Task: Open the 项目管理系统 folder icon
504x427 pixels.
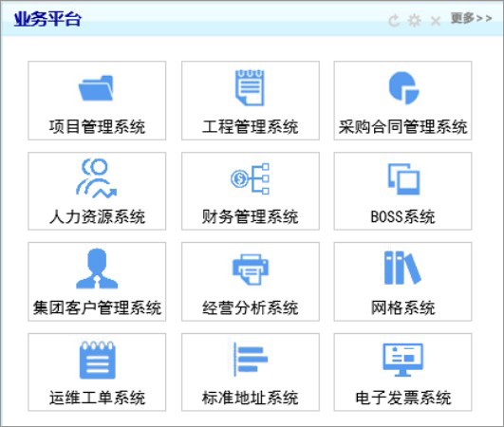Action: 96,88
